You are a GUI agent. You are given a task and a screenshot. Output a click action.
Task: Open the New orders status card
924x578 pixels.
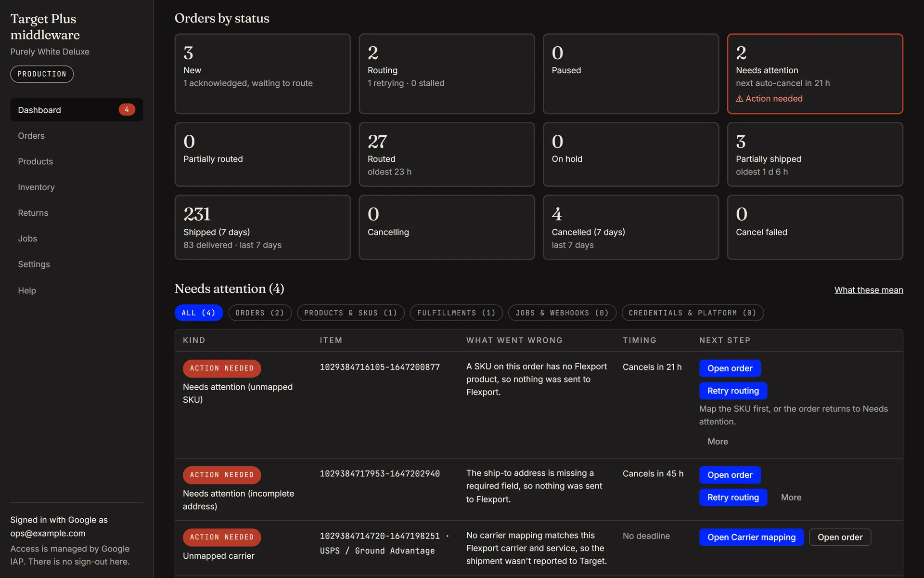(x=263, y=74)
